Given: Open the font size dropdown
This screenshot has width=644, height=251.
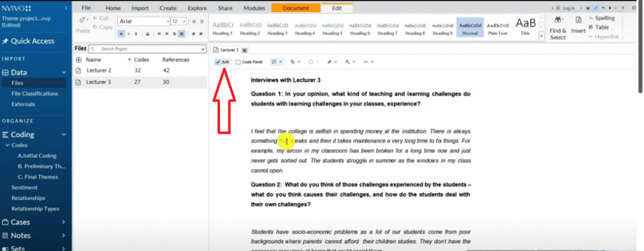Looking at the screenshot, I should coord(185,21).
